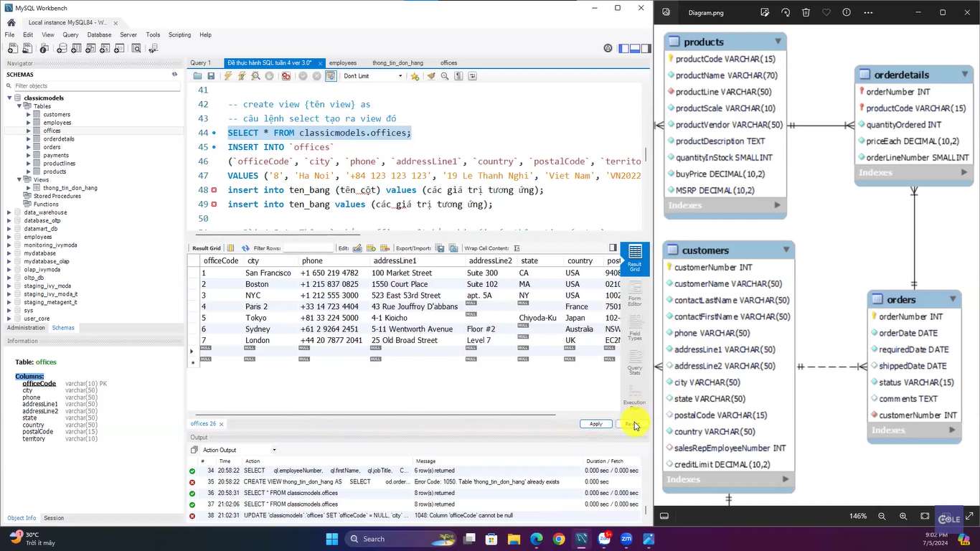This screenshot has width=980, height=551.
Task: Toggle word wrap icon in editor toolbar
Action: click(472, 76)
